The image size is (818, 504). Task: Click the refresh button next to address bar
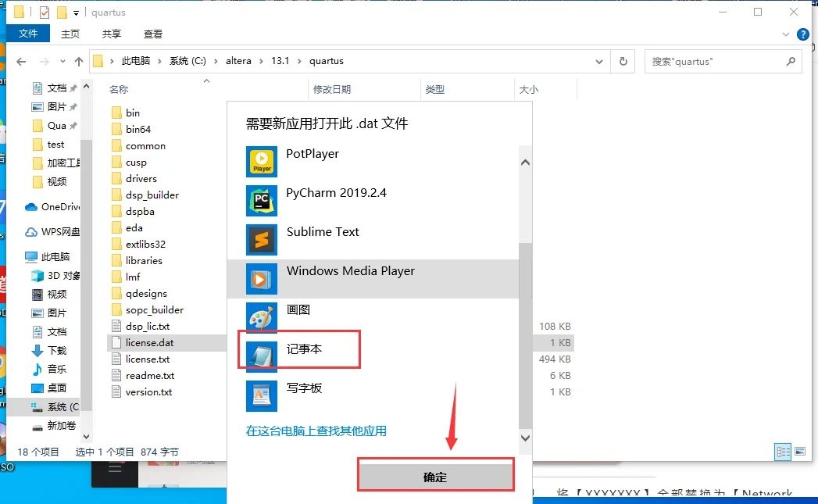[x=623, y=61]
